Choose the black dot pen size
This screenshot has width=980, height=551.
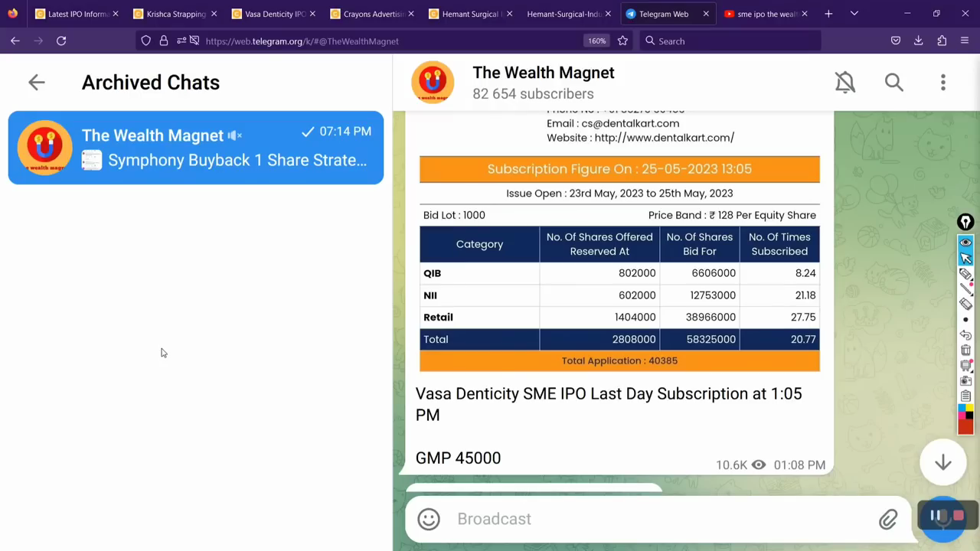click(965, 319)
